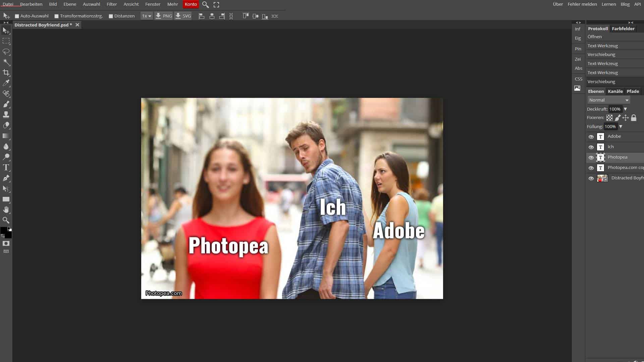Download the image as PNG
Viewport: 644px width, 362px height.
point(164,16)
